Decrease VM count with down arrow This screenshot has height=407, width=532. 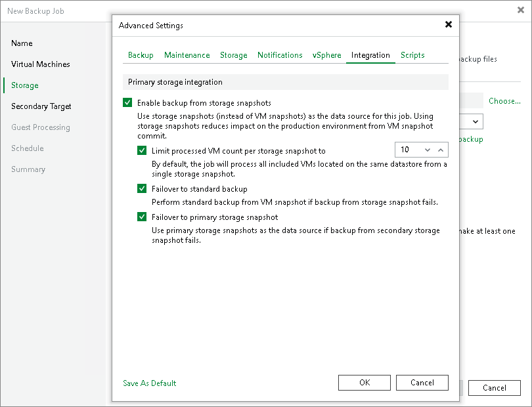[428, 150]
